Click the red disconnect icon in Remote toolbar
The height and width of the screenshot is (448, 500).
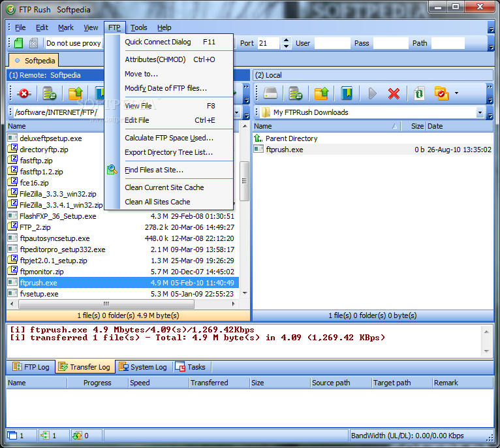click(24, 93)
